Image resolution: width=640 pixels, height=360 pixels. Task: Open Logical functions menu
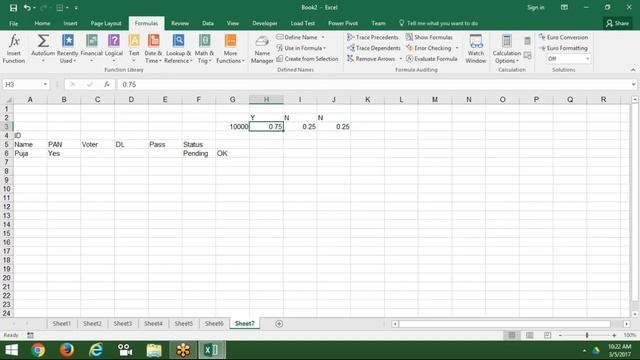(114, 49)
